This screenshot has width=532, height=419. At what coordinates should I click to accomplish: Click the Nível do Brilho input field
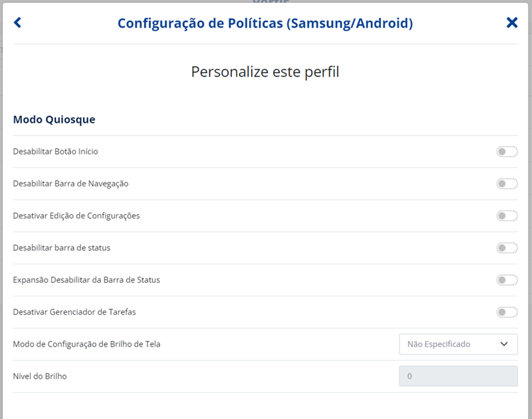pos(458,376)
